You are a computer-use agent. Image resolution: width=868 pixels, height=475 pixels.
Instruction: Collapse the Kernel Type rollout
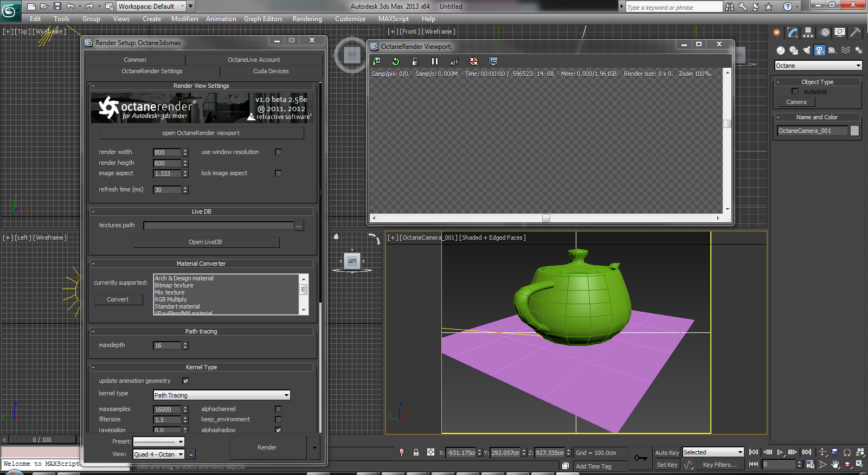pyautogui.click(x=201, y=367)
